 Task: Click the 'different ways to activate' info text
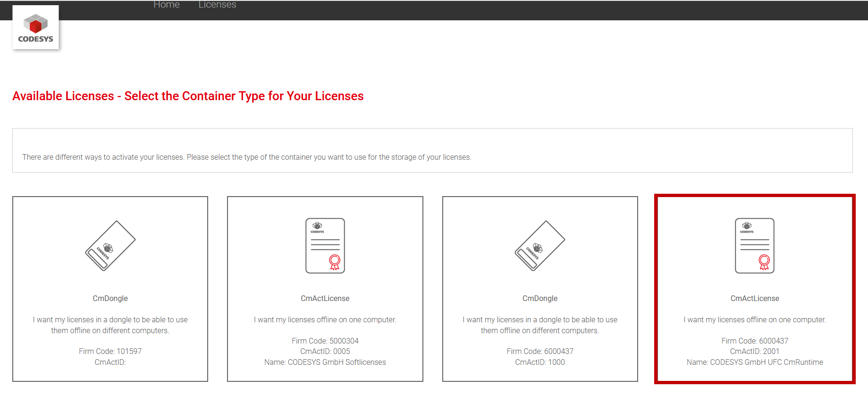pos(246,157)
